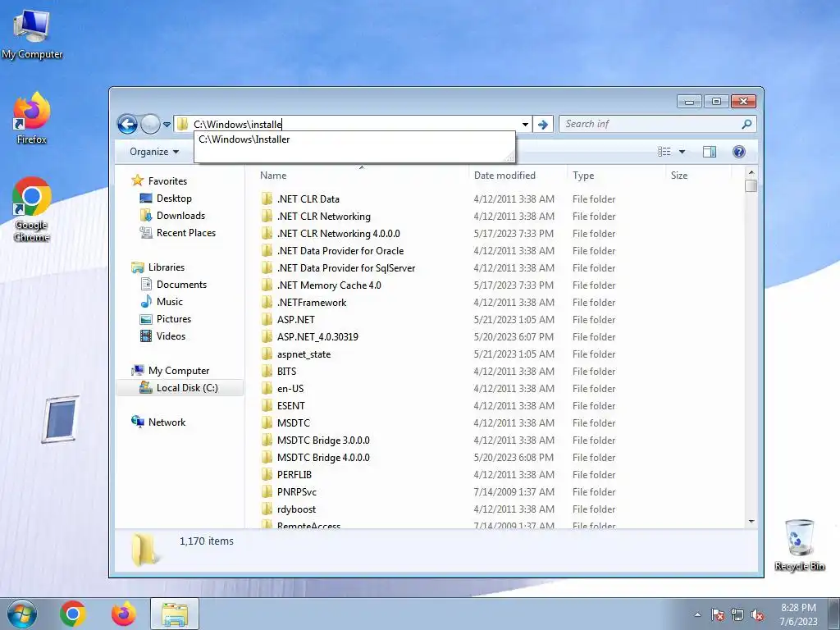Screen dimensions: 840x630
Task: Click the search magnifier icon
Action: (746, 125)
